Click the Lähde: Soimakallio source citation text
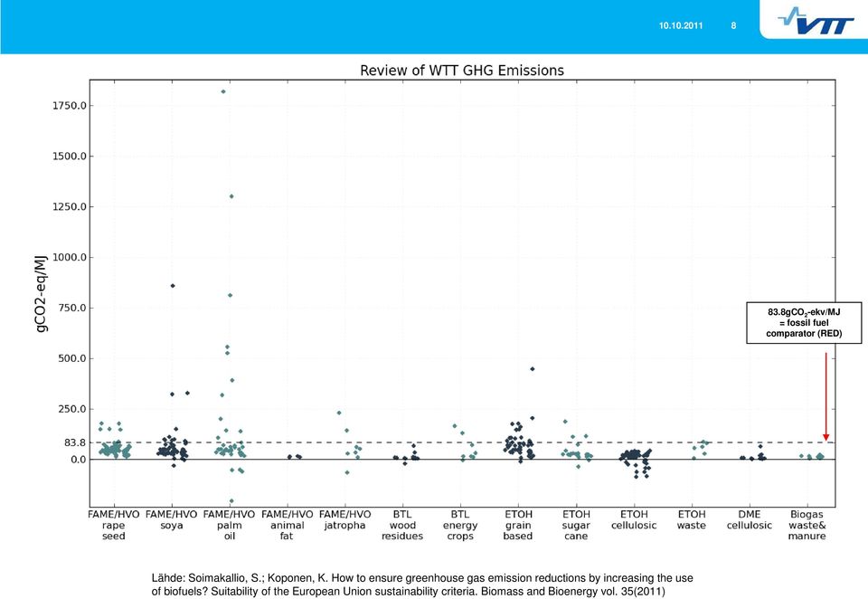Image resolution: width=868 pixels, height=599 pixels. 422,585
